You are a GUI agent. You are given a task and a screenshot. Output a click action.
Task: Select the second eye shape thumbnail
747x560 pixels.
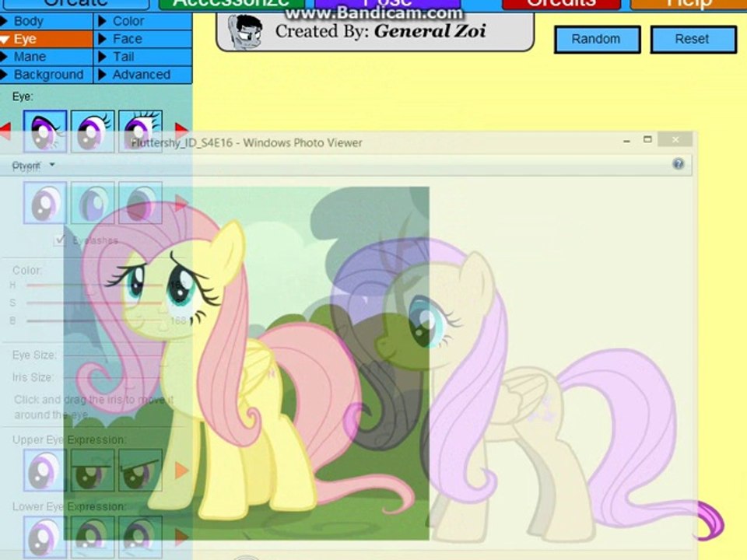[x=93, y=131]
